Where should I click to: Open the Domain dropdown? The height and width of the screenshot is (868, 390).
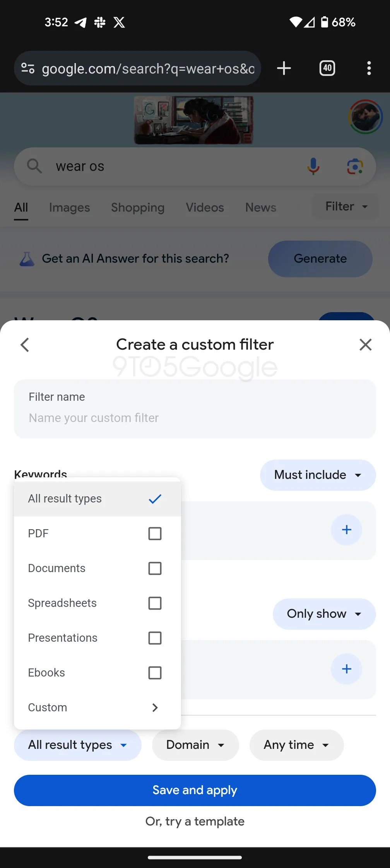point(195,745)
